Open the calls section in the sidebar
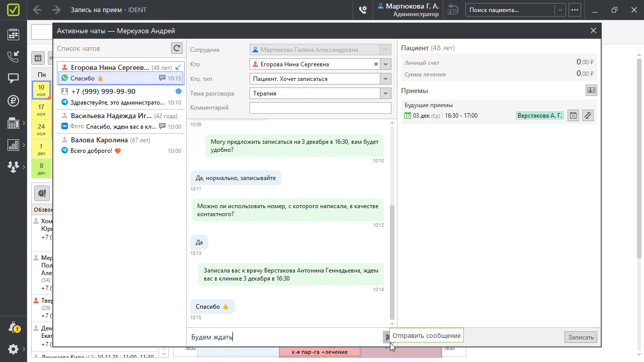644x362 pixels. click(x=13, y=56)
